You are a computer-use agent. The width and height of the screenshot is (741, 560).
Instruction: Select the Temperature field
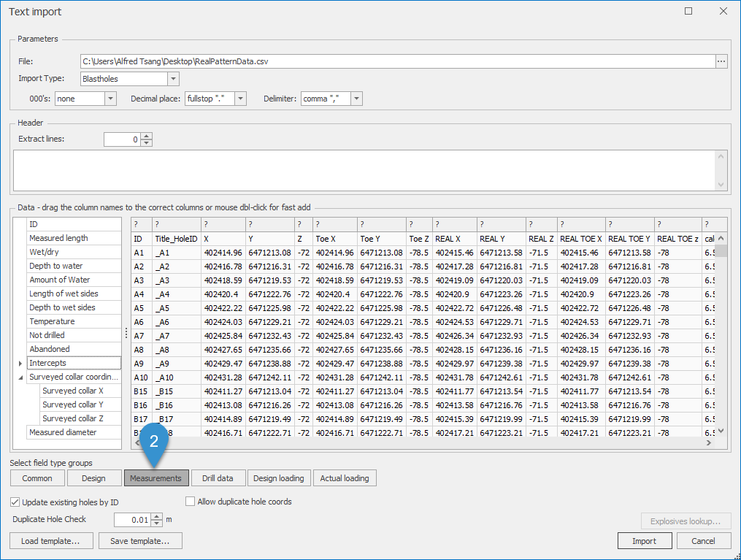[74, 321]
